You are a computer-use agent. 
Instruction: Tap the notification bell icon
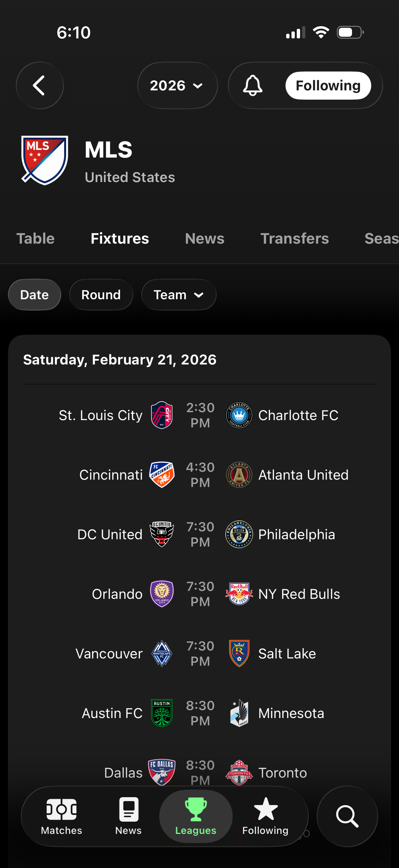pyautogui.click(x=252, y=86)
